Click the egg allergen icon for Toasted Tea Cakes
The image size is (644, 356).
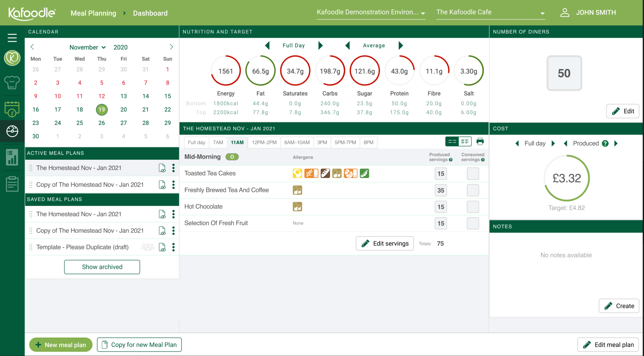(297, 173)
